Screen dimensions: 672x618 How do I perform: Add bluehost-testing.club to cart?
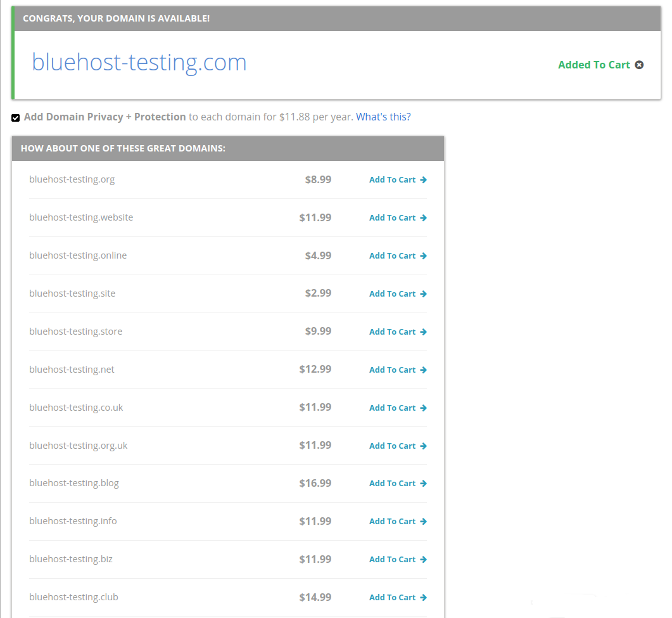pyautogui.click(x=398, y=598)
